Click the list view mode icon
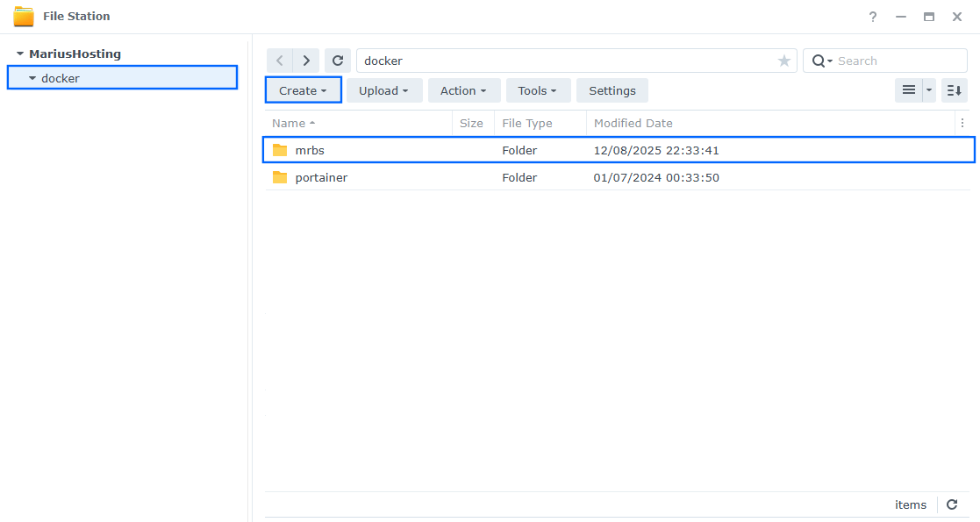 (x=911, y=89)
